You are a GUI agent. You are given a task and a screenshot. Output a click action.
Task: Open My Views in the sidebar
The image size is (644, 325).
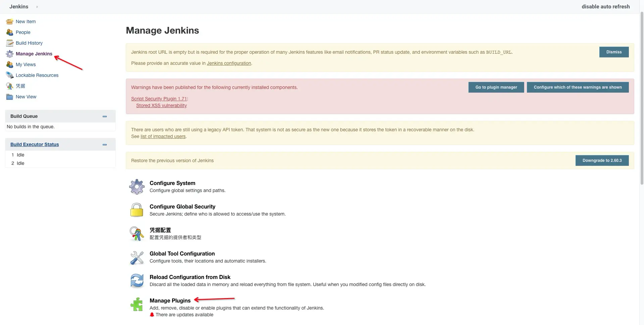pos(26,64)
